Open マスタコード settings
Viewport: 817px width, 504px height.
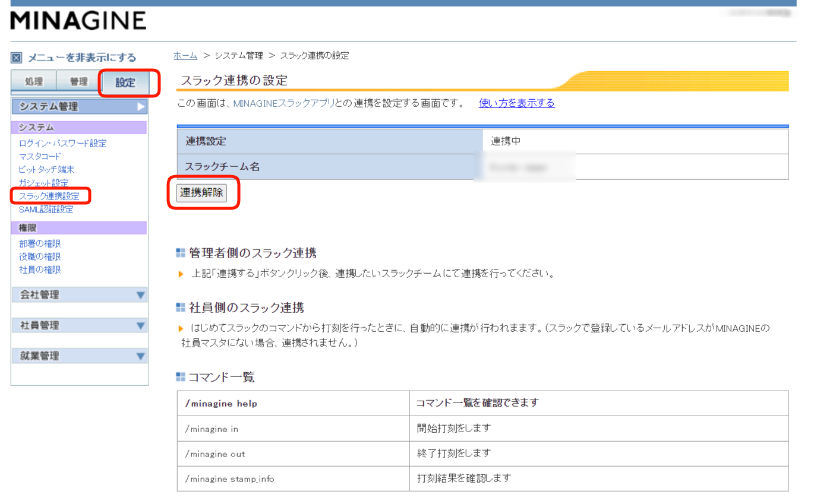click(40, 156)
